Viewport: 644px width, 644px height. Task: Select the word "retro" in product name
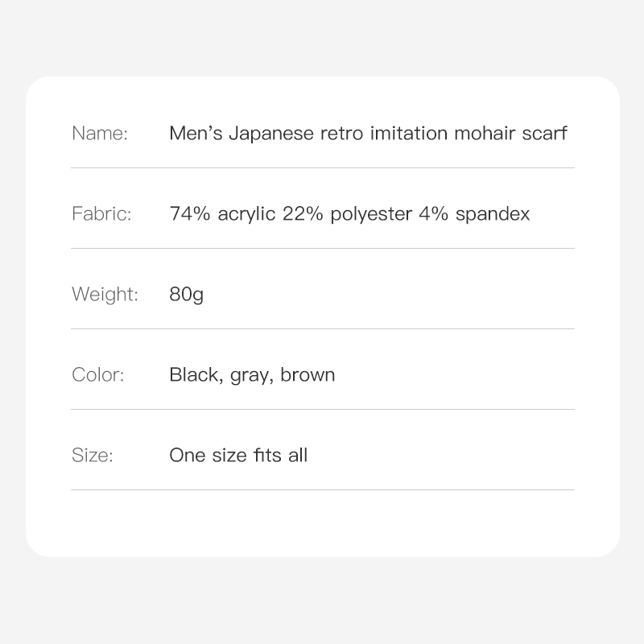click(341, 134)
